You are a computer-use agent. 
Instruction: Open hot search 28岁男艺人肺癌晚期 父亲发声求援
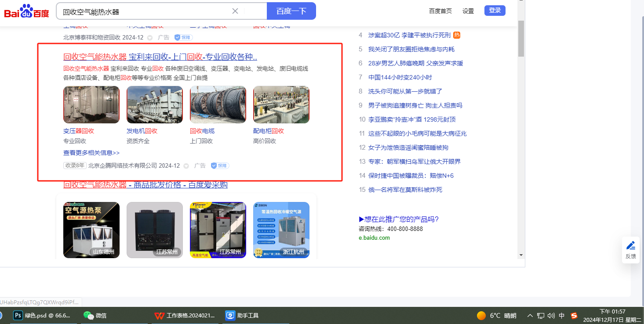(x=415, y=63)
